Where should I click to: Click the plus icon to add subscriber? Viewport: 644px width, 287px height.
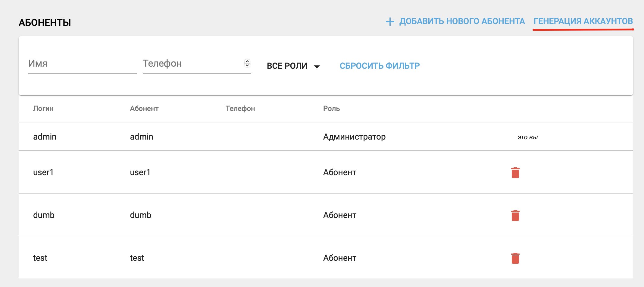pyautogui.click(x=390, y=21)
